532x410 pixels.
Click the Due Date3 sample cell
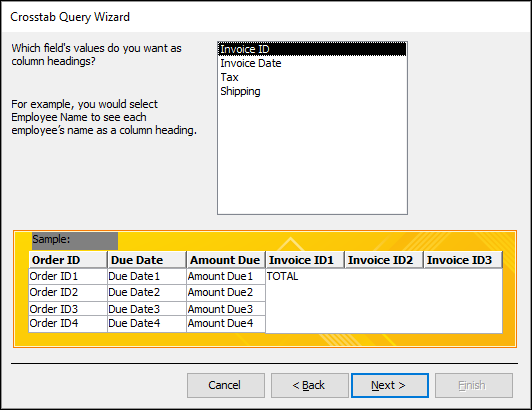pyautogui.click(x=147, y=309)
